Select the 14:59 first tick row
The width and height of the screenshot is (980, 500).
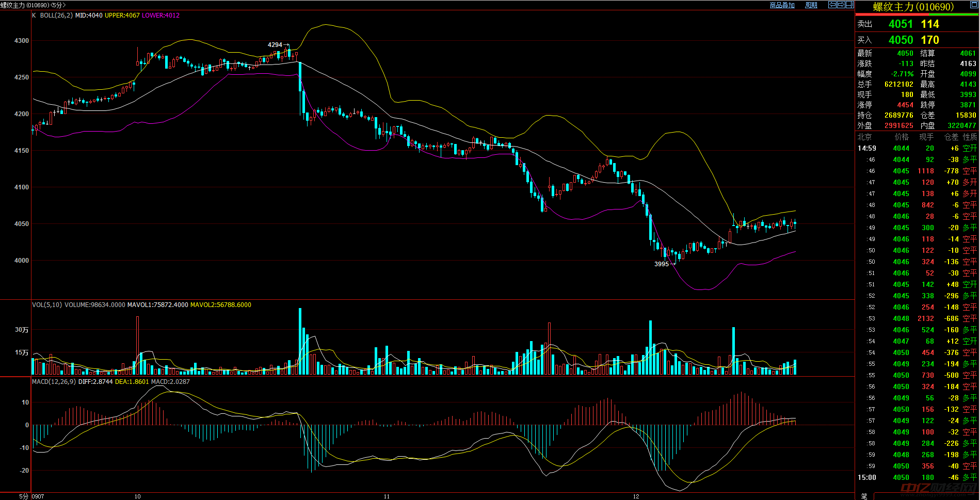click(x=917, y=148)
